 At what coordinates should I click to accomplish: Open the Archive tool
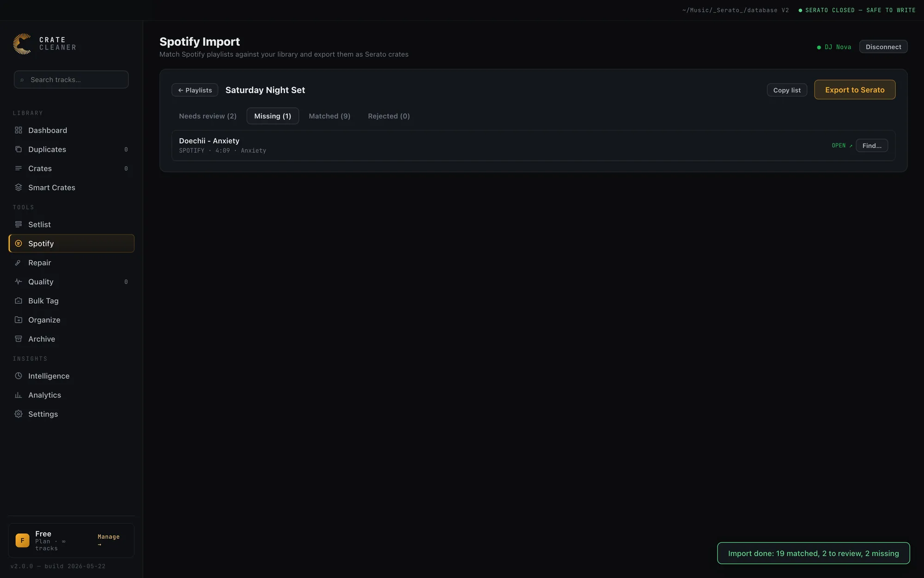72,339
